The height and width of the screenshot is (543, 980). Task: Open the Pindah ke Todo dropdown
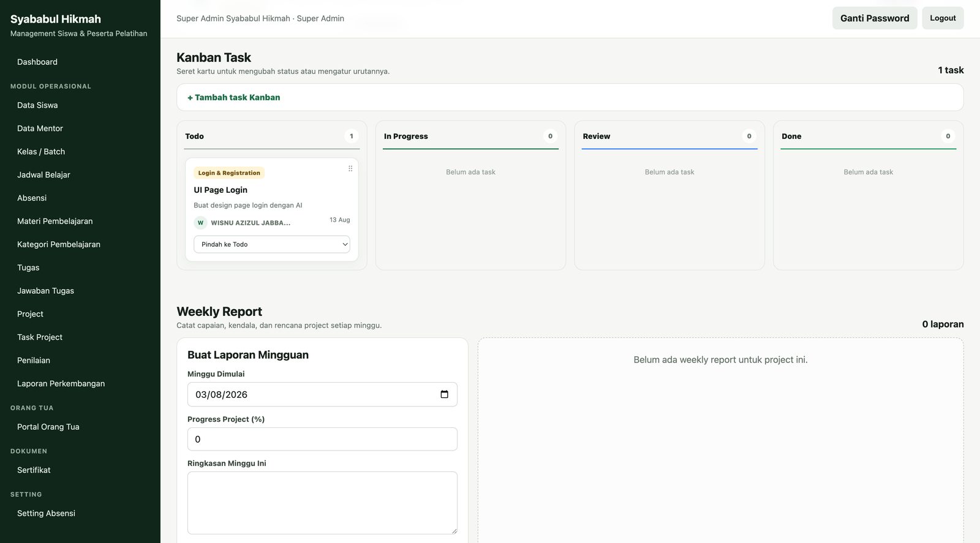(272, 244)
